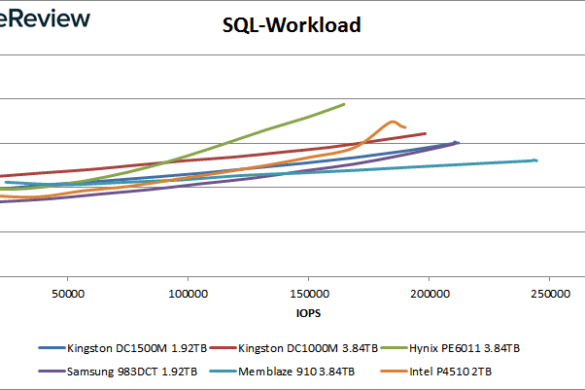
Task: Select Samsung 983DCT 1.92TB legend entry
Action: pyautogui.click(x=118, y=372)
